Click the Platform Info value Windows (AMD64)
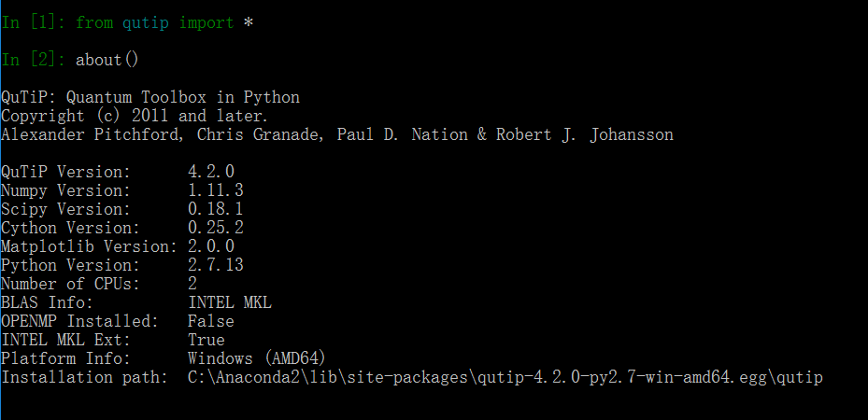868x420 pixels. point(256,358)
